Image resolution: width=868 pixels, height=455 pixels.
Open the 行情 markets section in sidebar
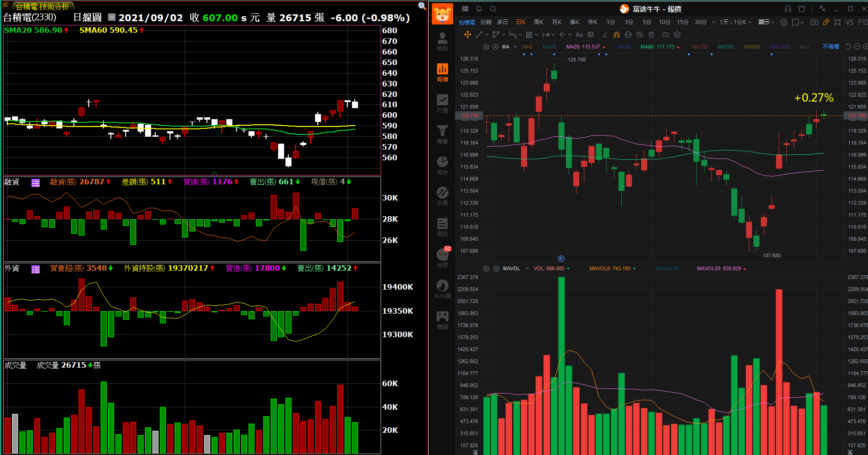tap(442, 103)
